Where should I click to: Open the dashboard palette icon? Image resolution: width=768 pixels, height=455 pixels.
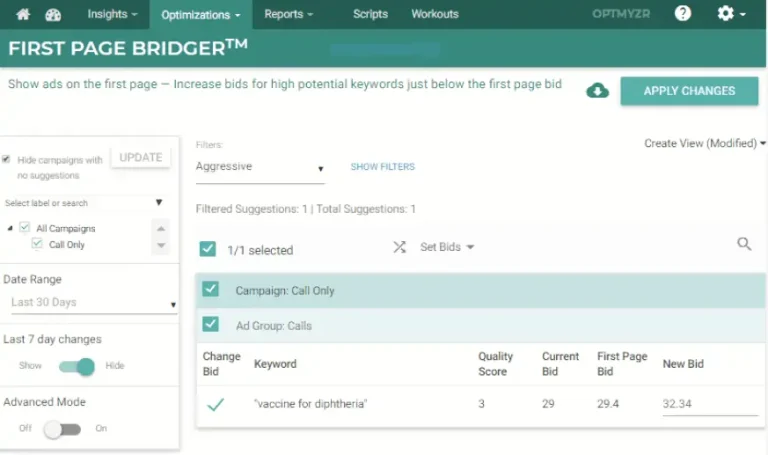pyautogui.click(x=53, y=15)
